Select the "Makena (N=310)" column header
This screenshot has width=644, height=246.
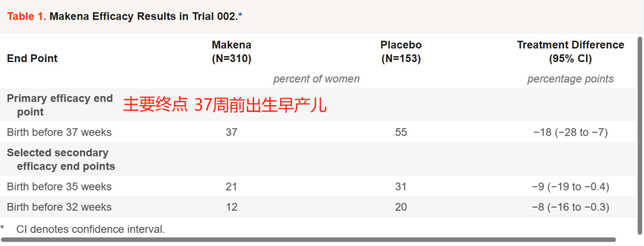231,52
